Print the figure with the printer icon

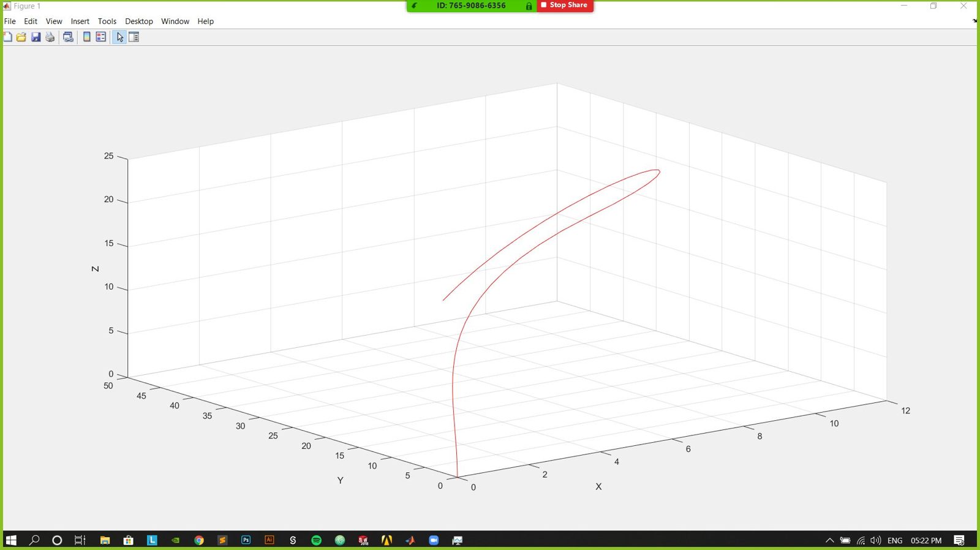pos(50,37)
